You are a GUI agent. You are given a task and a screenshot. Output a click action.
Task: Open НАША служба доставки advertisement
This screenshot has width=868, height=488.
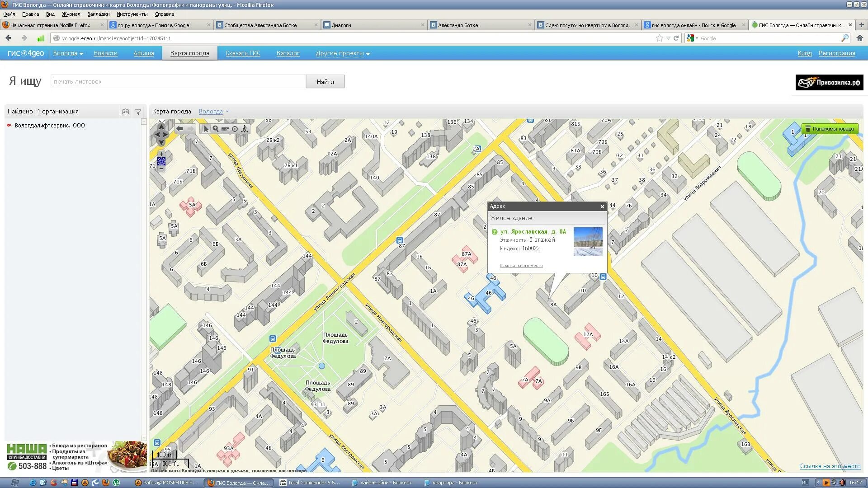pos(75,456)
